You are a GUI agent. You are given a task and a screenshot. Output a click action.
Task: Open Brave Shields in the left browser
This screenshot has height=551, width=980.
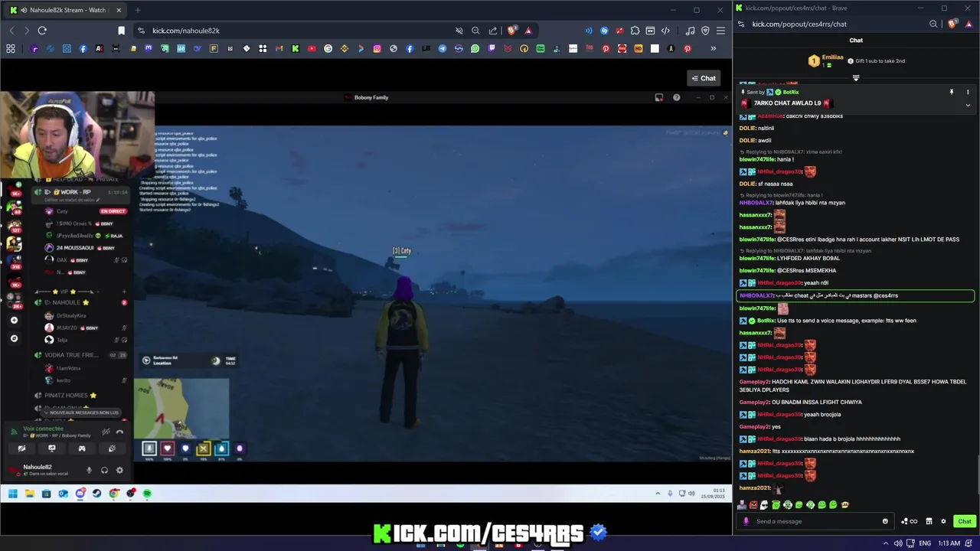point(511,31)
